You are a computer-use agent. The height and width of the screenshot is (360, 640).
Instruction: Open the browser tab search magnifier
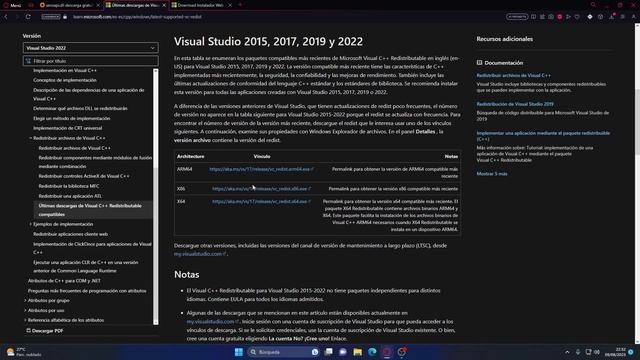click(593, 5)
